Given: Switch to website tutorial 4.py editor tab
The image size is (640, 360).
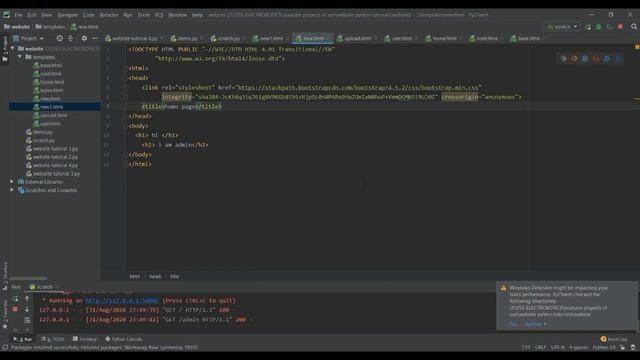Looking at the screenshot, I should tap(135, 38).
